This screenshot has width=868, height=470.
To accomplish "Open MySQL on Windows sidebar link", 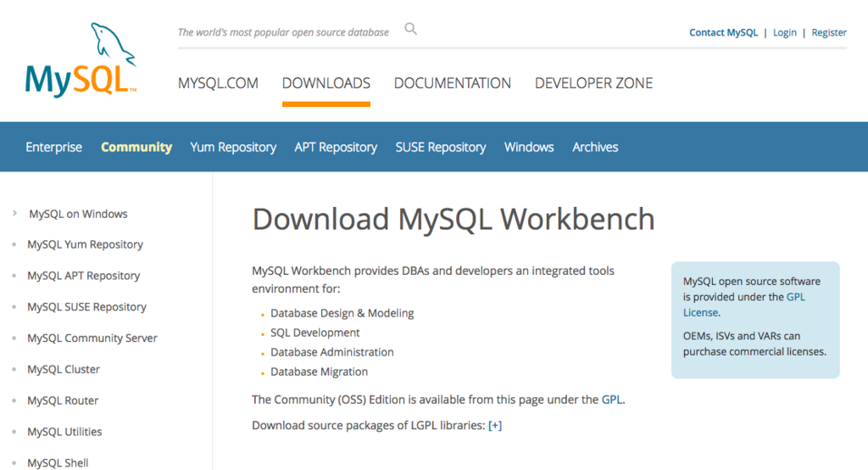I will [78, 214].
